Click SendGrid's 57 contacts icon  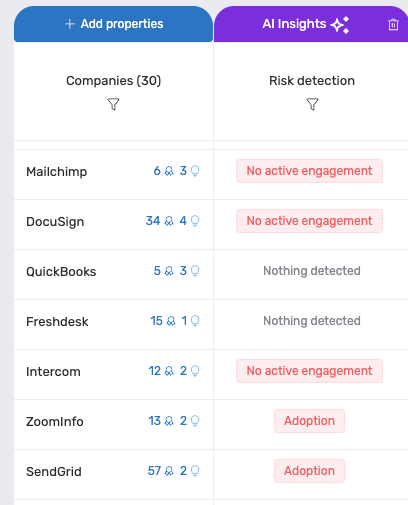point(169,471)
